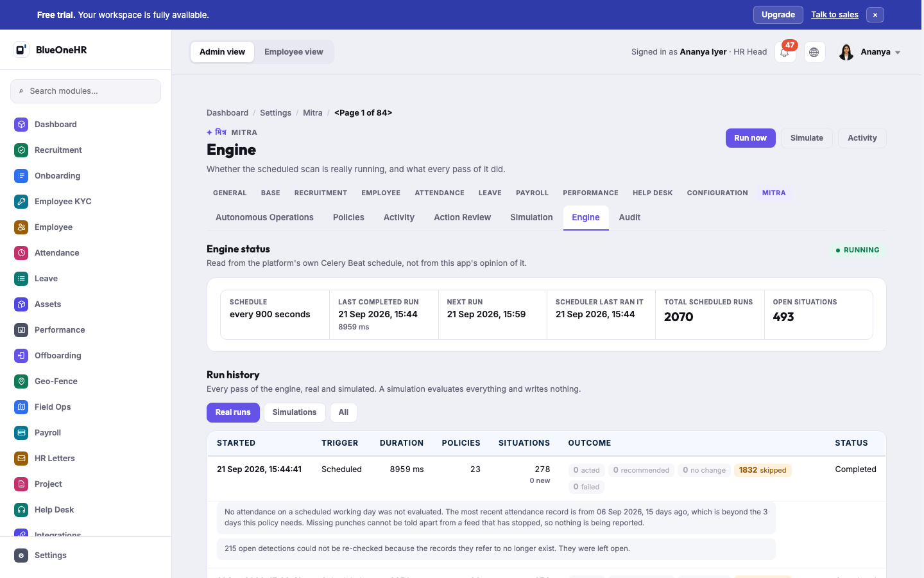This screenshot has width=924, height=578.
Task: Select the ATTENDANCE settings category
Action: (440, 193)
